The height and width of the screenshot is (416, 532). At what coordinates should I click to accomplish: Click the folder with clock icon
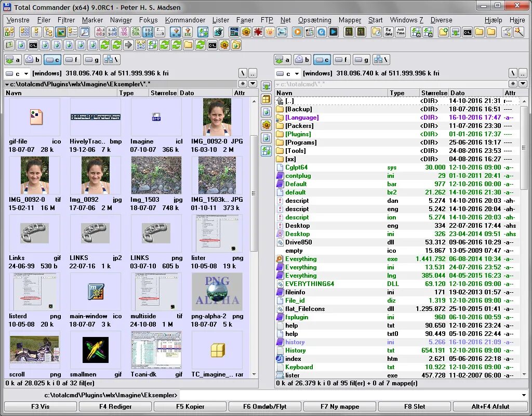pyautogui.click(x=376, y=32)
